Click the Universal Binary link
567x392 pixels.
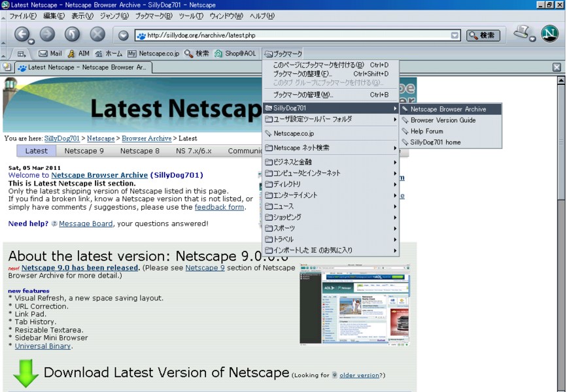43,346
